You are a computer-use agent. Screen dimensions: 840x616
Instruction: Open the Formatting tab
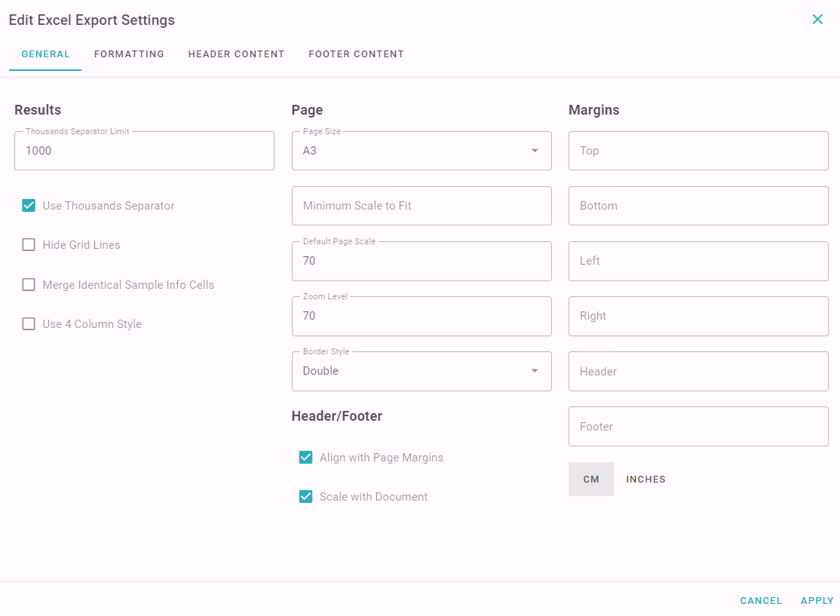pos(129,54)
